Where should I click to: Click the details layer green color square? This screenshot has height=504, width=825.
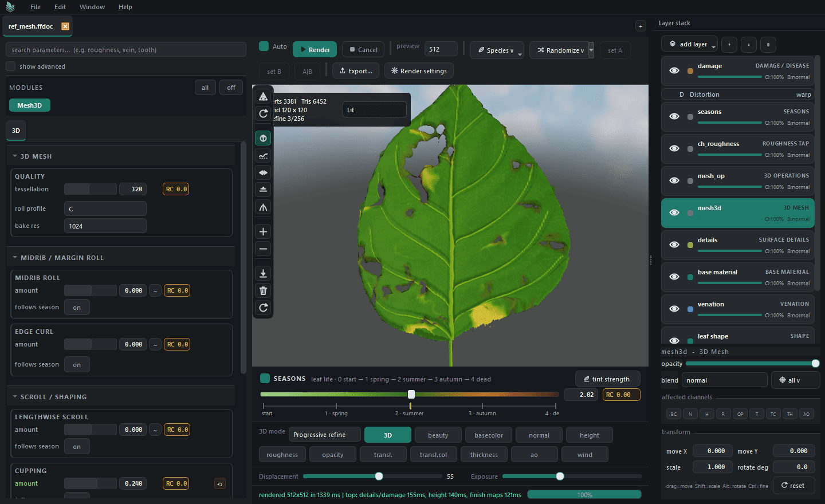tap(690, 245)
